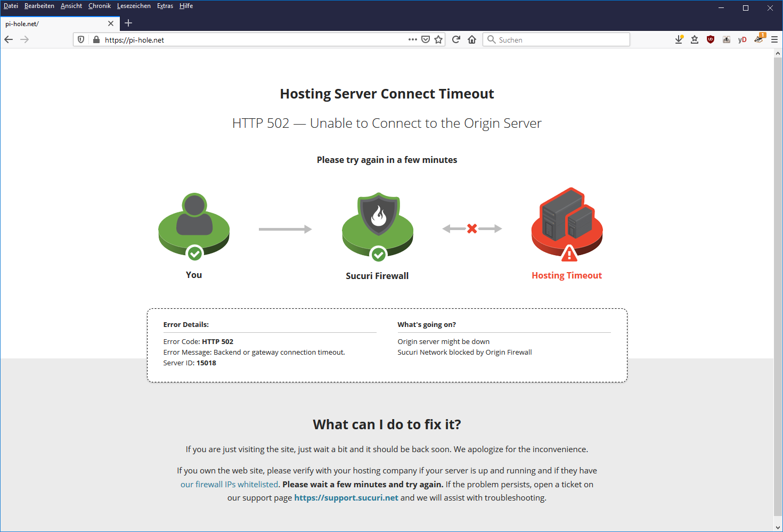Click the Sucuri Firewall shield illustration
The height and width of the screenshot is (532, 783).
pos(378,226)
